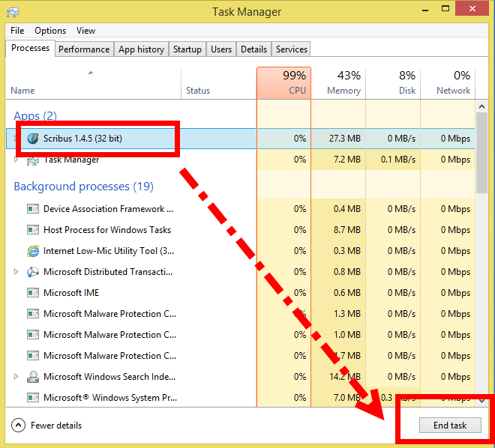Viewport: 495px width, 448px height.
Task: Click the Microsoft Windows Search Indexer icon
Action: point(33,377)
